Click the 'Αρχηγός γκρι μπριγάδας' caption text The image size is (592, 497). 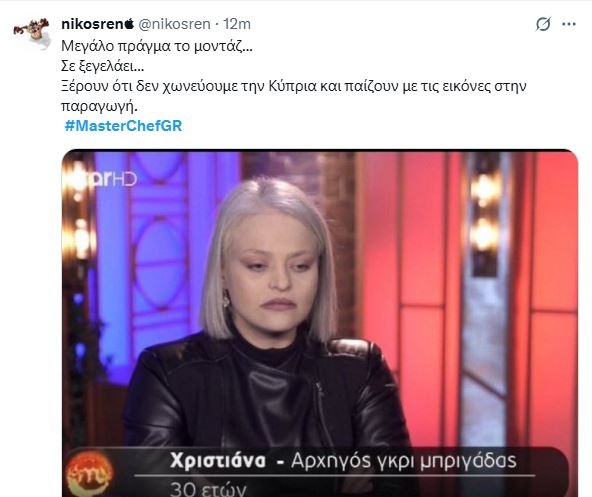(x=404, y=461)
